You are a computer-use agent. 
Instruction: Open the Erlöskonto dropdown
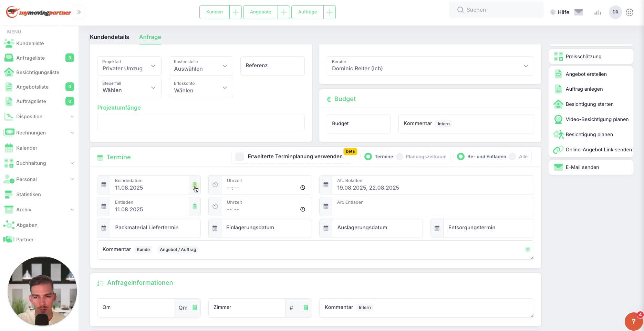tap(201, 88)
